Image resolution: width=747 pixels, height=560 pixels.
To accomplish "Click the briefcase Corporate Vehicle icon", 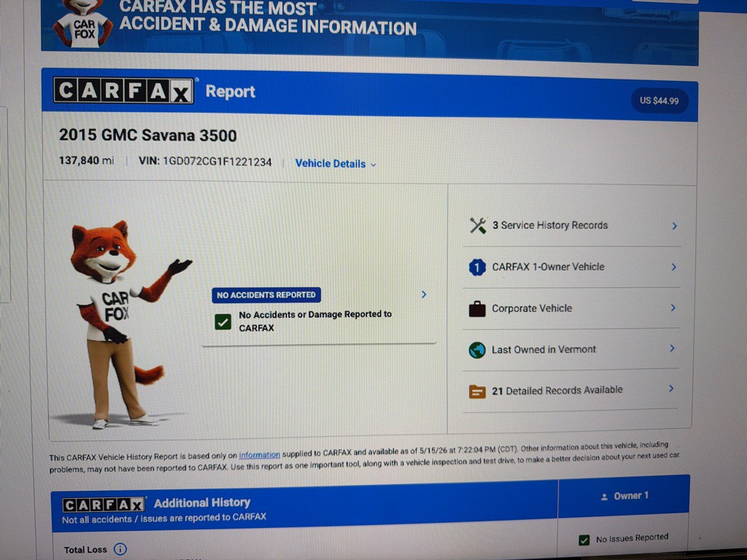I will point(477,308).
